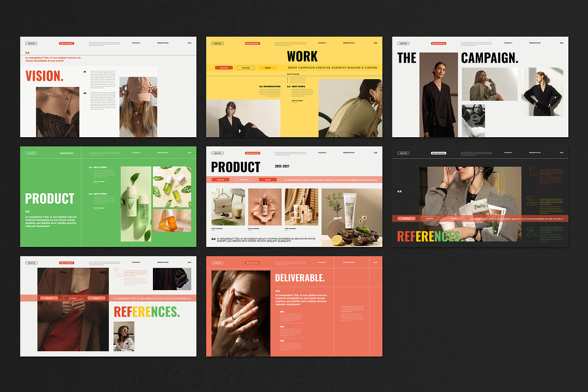This screenshot has height=392, width=588.
Task: Click seated woman in black suit photo
Action: coord(243,119)
